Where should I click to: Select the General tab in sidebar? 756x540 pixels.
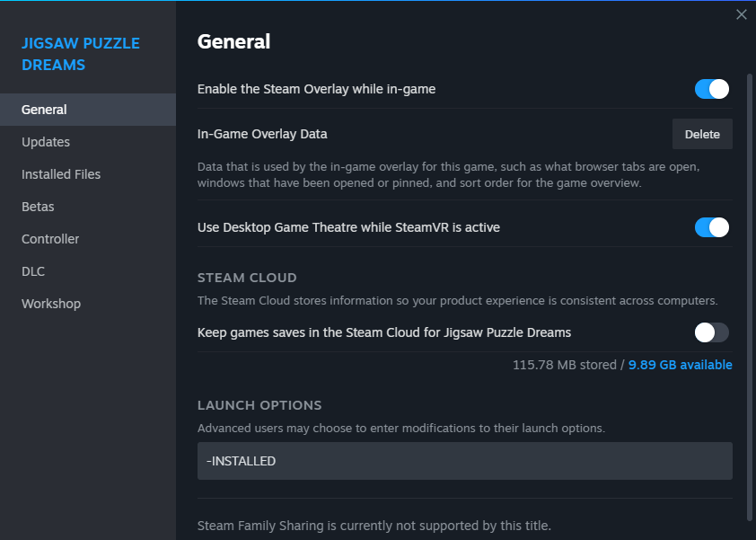click(88, 110)
